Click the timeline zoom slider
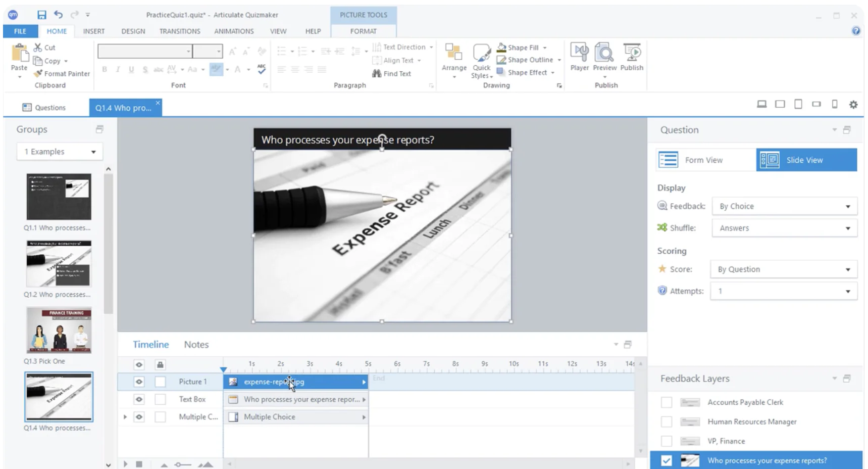This screenshot has height=469, width=868. (x=183, y=464)
